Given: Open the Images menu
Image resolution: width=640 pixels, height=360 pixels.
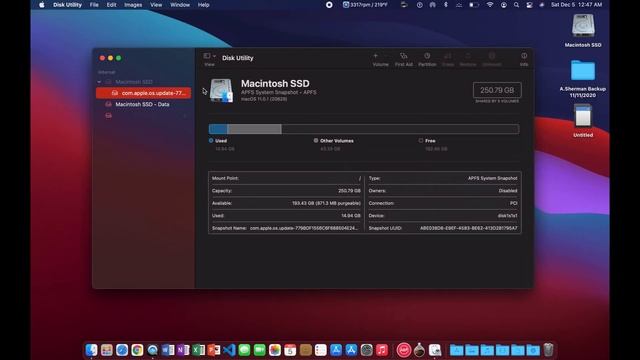Looking at the screenshot, I should 133,5.
